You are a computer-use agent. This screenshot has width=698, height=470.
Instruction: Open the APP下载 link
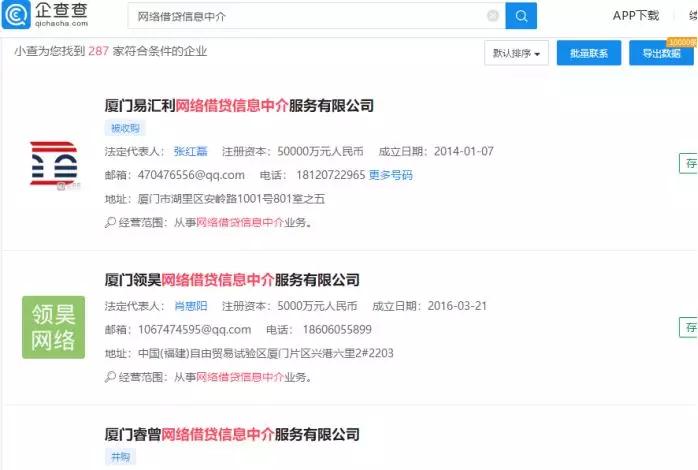(x=635, y=16)
